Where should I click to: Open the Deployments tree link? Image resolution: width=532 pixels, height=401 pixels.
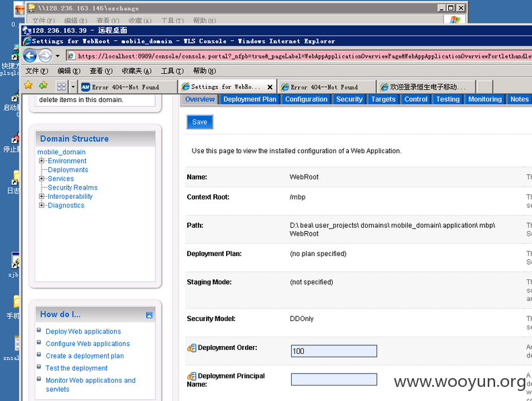(x=68, y=169)
